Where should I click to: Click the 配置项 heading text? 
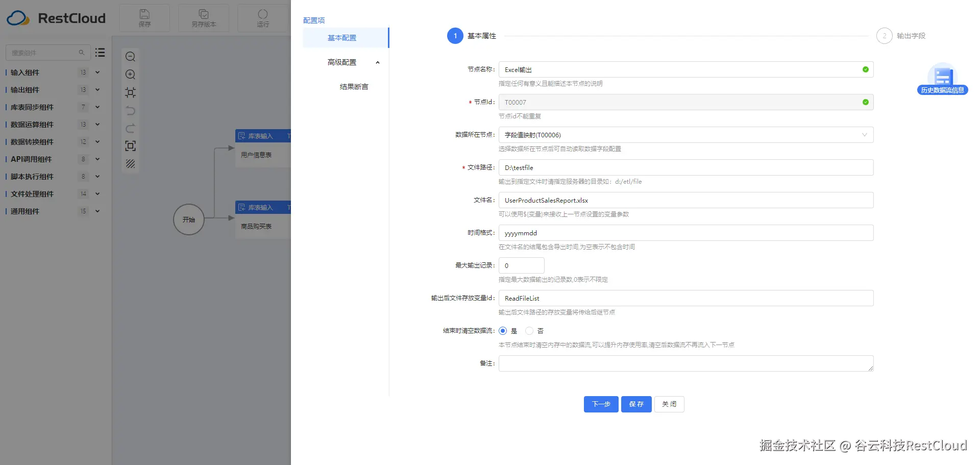tap(314, 20)
